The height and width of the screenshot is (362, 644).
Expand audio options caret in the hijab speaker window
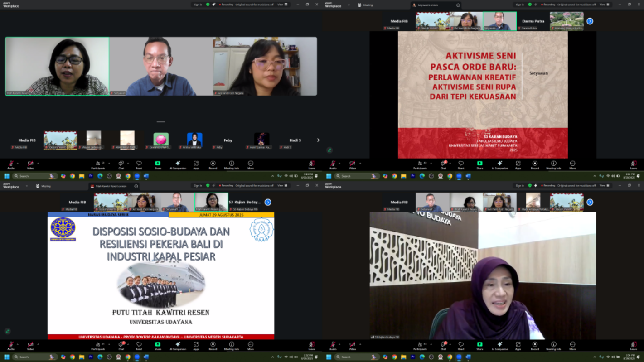click(339, 344)
